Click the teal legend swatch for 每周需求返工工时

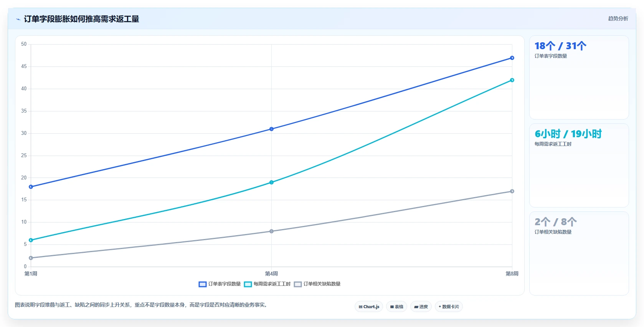pos(248,284)
